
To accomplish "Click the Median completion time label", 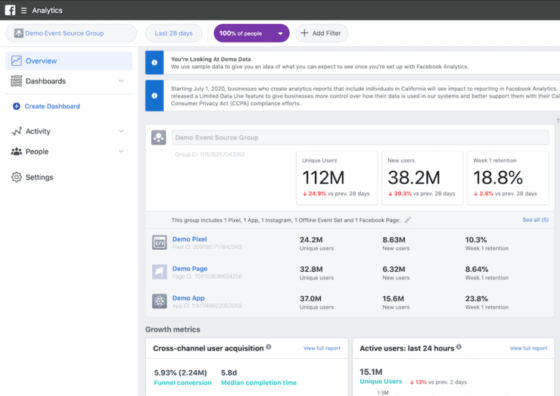I will (259, 383).
